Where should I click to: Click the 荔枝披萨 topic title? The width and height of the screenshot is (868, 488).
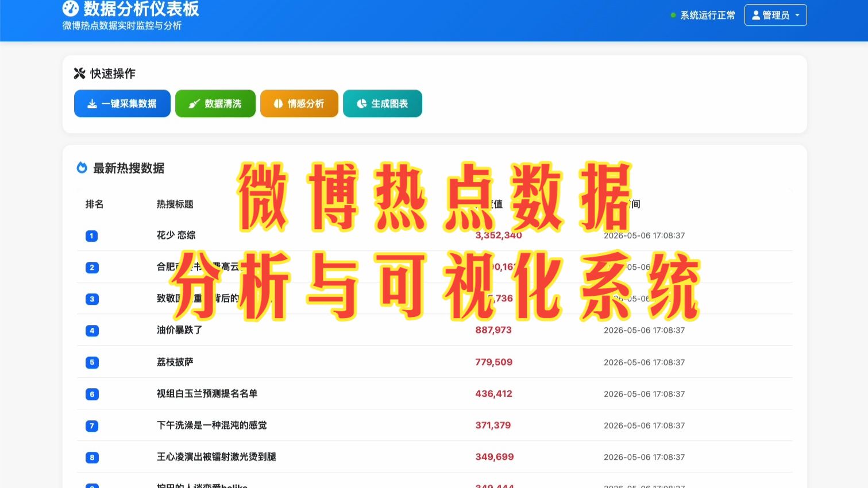coord(175,362)
